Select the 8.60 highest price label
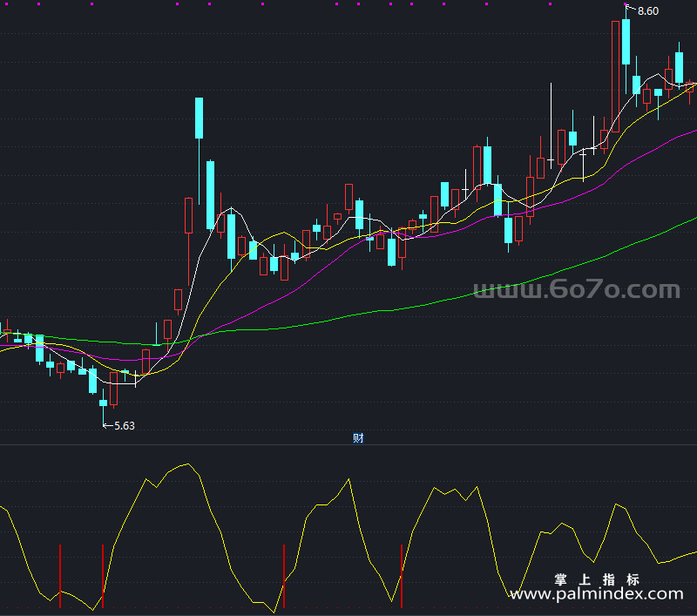The image size is (697, 616). [x=648, y=11]
